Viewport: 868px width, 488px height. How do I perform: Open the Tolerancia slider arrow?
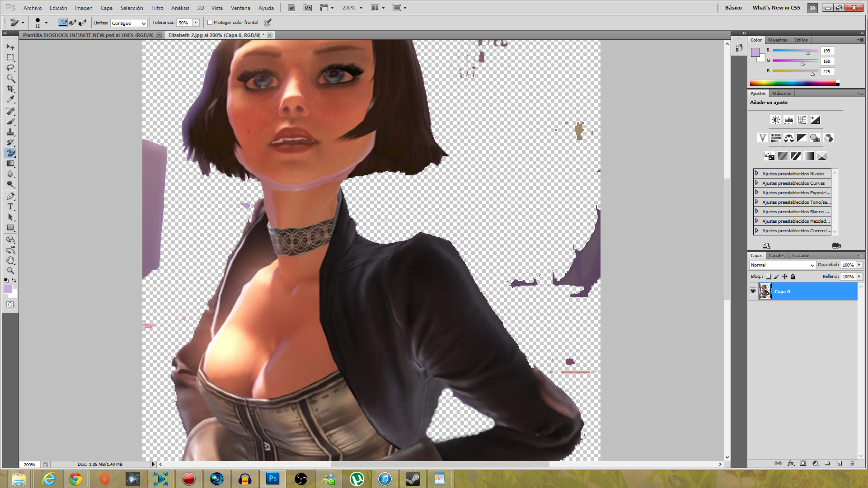pos(196,23)
